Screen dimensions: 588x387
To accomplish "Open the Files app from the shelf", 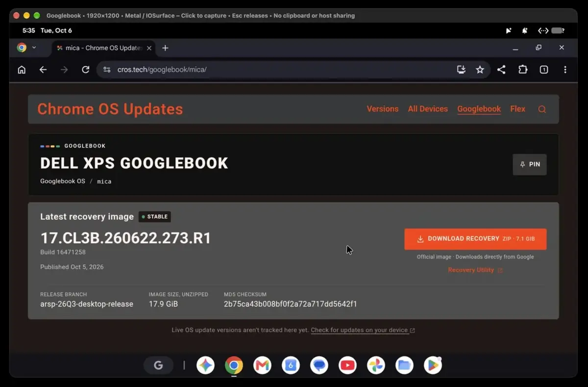I will 405,365.
